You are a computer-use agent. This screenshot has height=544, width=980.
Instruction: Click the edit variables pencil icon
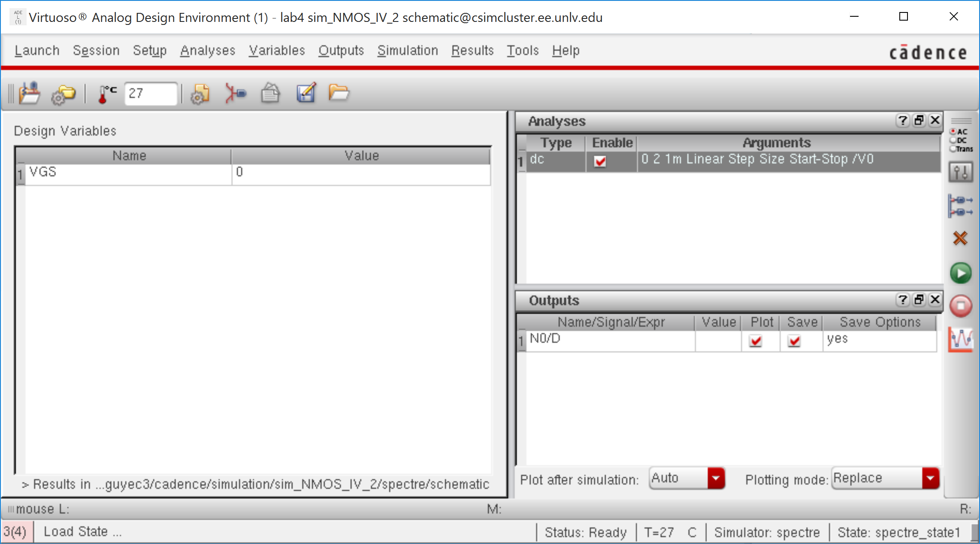[306, 93]
